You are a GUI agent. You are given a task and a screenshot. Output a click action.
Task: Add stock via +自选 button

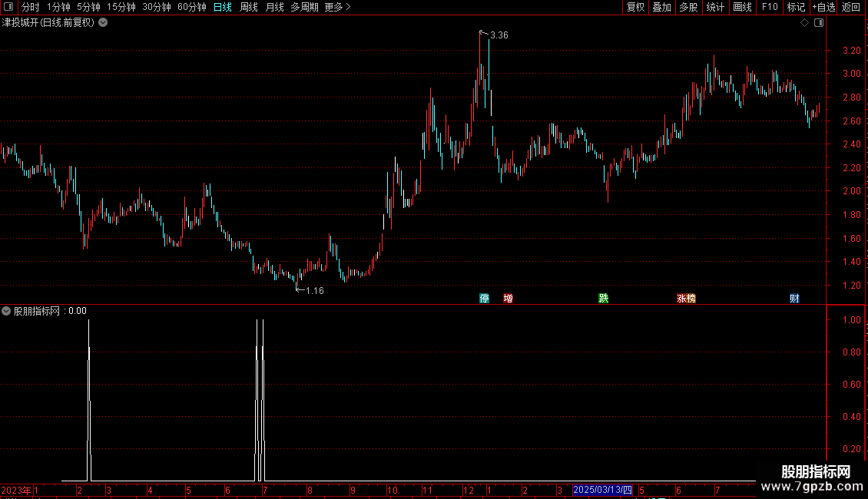pos(823,7)
